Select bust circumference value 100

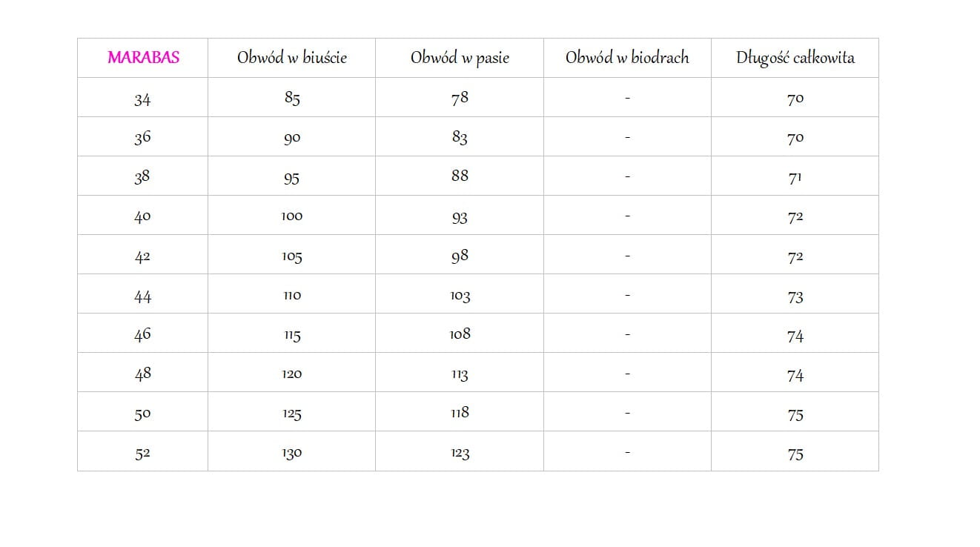292,216
